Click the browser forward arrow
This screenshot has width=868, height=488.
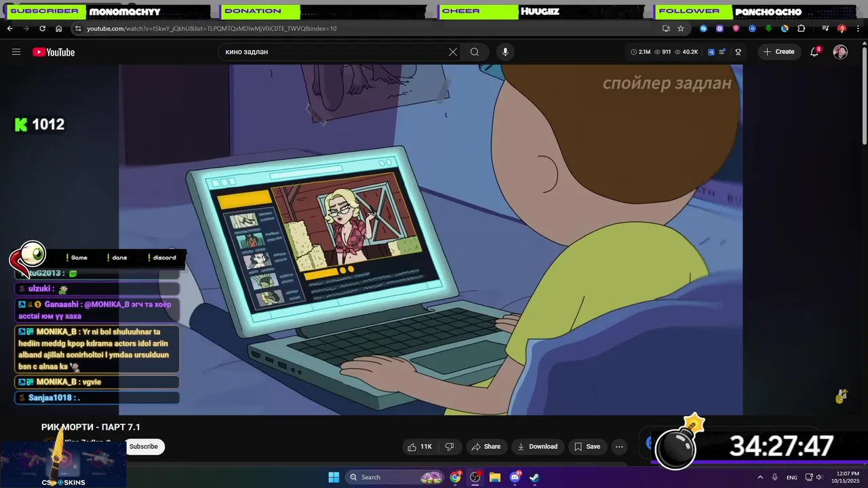click(26, 28)
